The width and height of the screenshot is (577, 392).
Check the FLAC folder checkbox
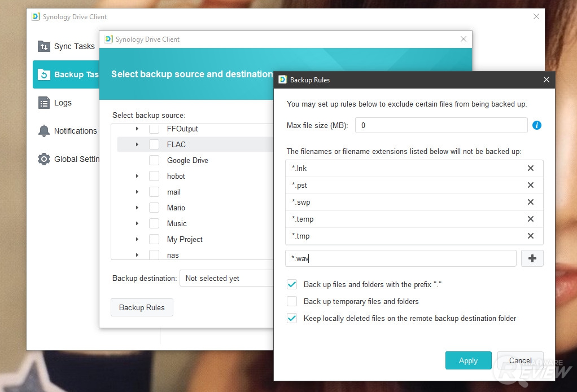click(154, 144)
